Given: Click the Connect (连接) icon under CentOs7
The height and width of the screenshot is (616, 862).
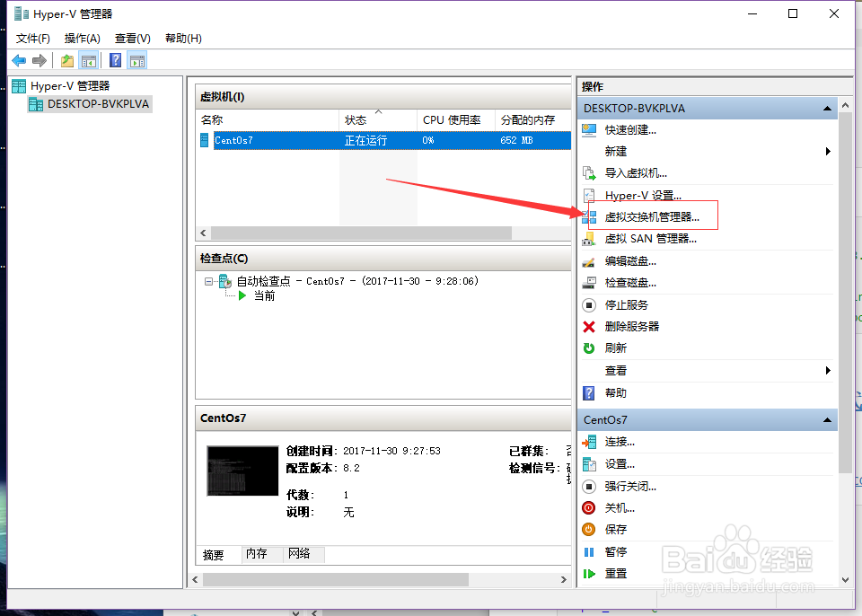Looking at the screenshot, I should [589, 442].
